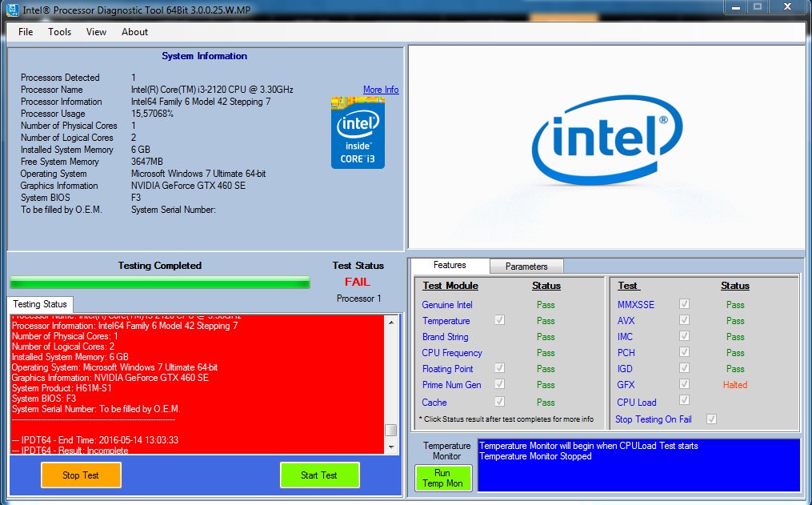
Task: Switch to the Features tab
Action: (450, 265)
